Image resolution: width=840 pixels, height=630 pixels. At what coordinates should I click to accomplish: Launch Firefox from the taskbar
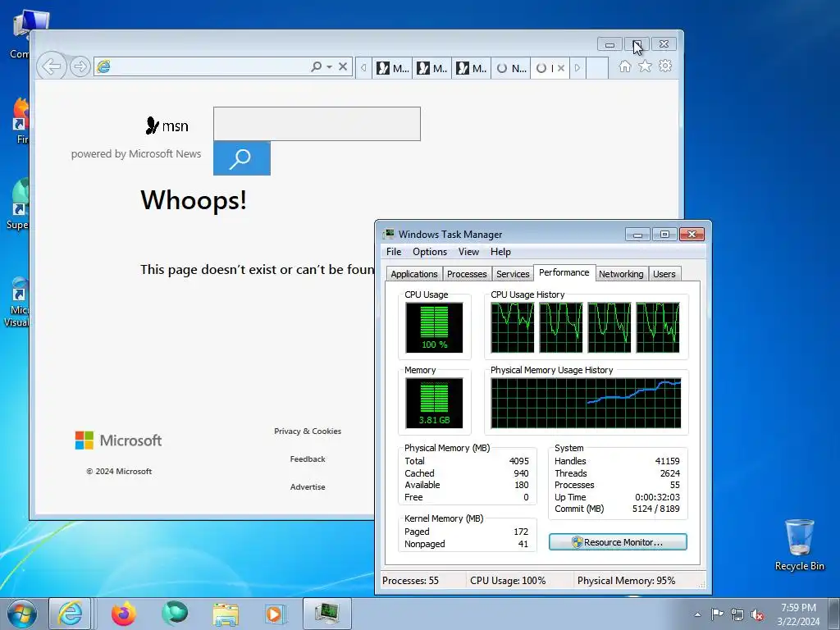tap(124, 614)
